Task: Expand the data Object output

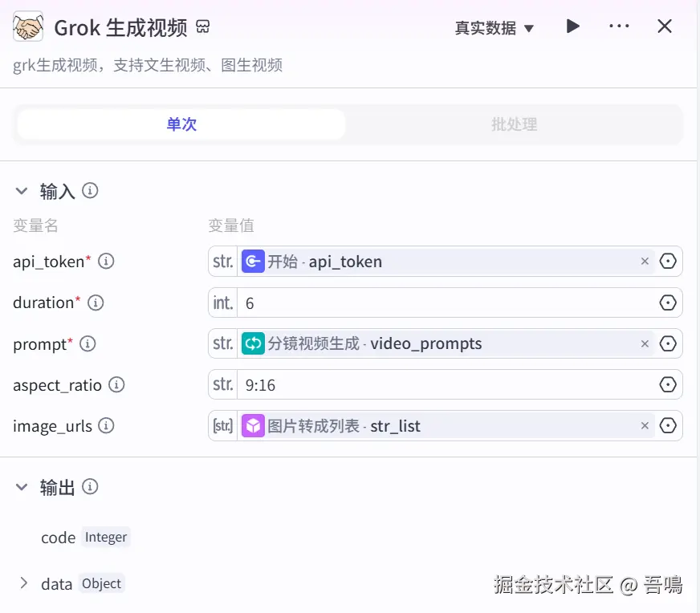Action: tap(23, 583)
